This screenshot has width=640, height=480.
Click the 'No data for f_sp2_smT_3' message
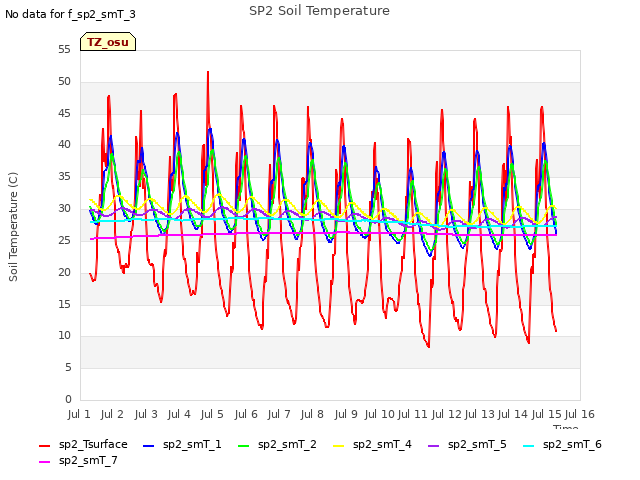coord(70,15)
